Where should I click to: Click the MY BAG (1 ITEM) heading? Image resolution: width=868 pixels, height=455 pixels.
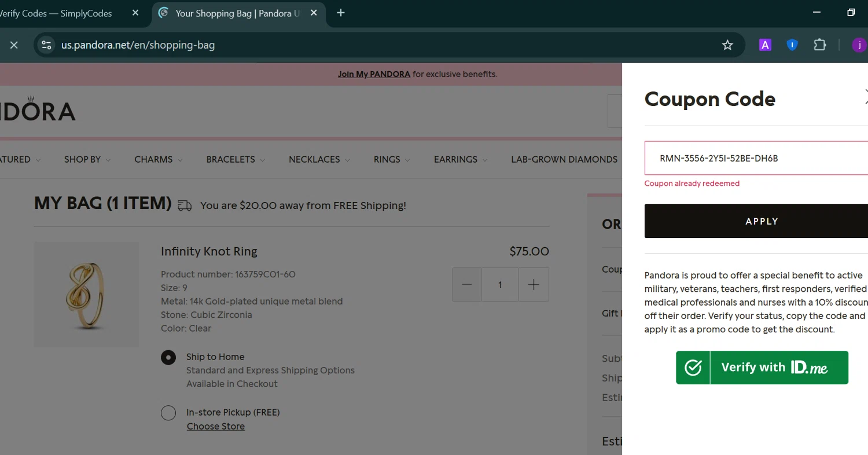[x=103, y=204]
